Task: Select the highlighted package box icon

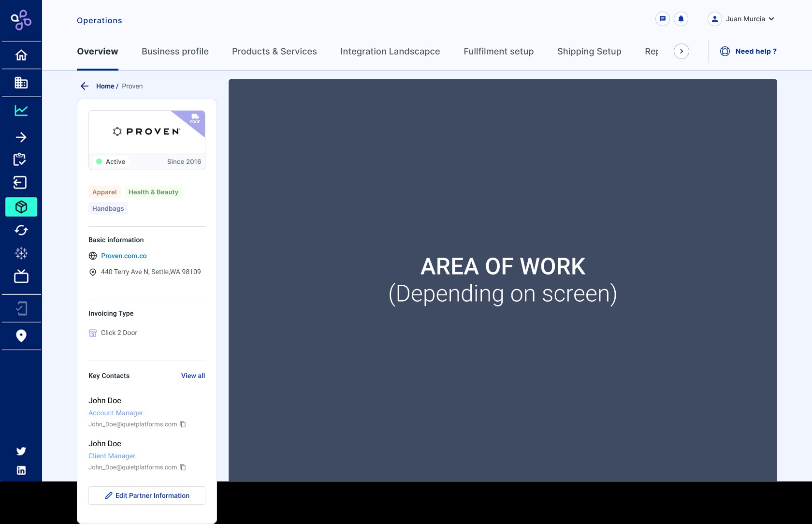Action: (x=21, y=207)
